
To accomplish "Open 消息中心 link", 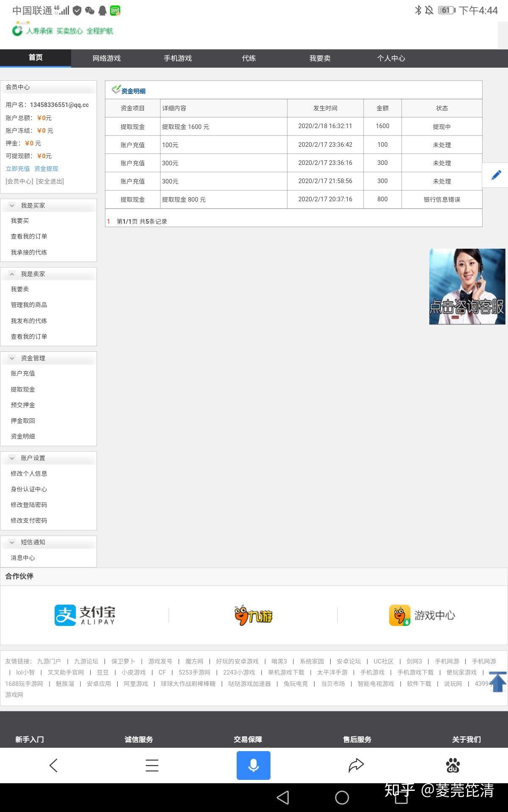I will (23, 558).
